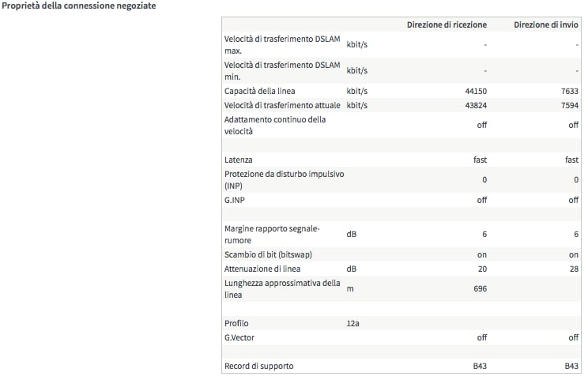This screenshot has width=588, height=380.
Task: Select the 44150 line capacity value
Action: point(476,92)
